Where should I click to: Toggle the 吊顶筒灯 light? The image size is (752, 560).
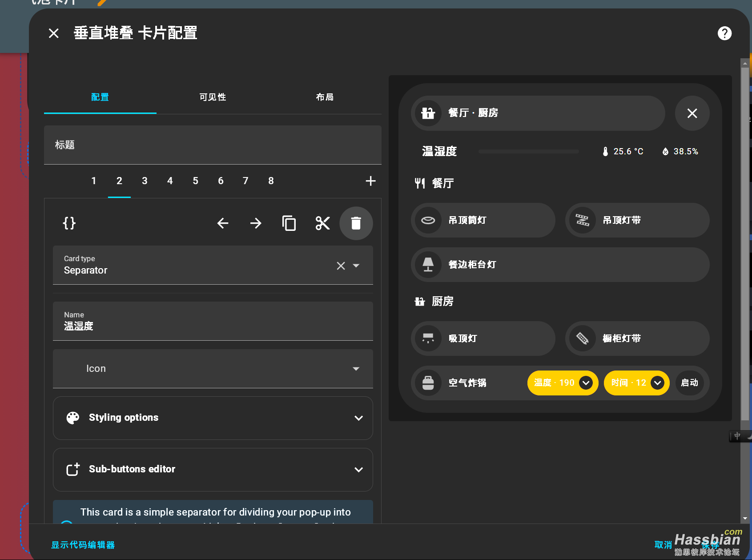point(483,220)
